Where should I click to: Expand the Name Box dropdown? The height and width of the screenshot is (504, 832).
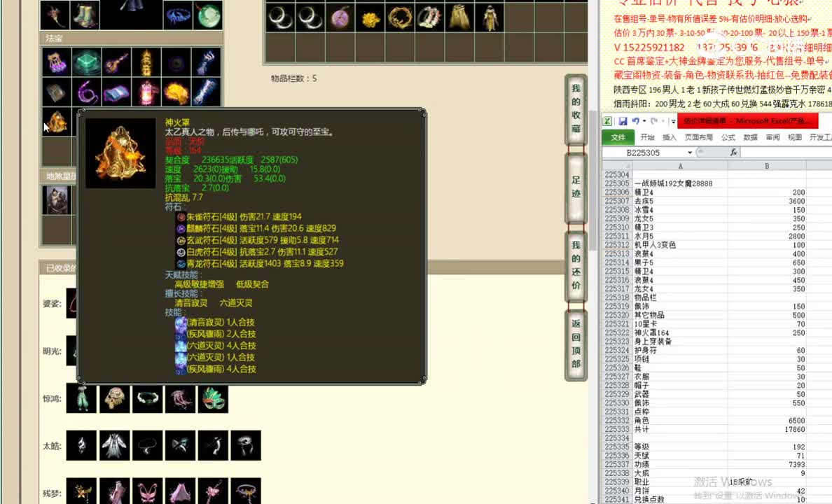point(690,153)
